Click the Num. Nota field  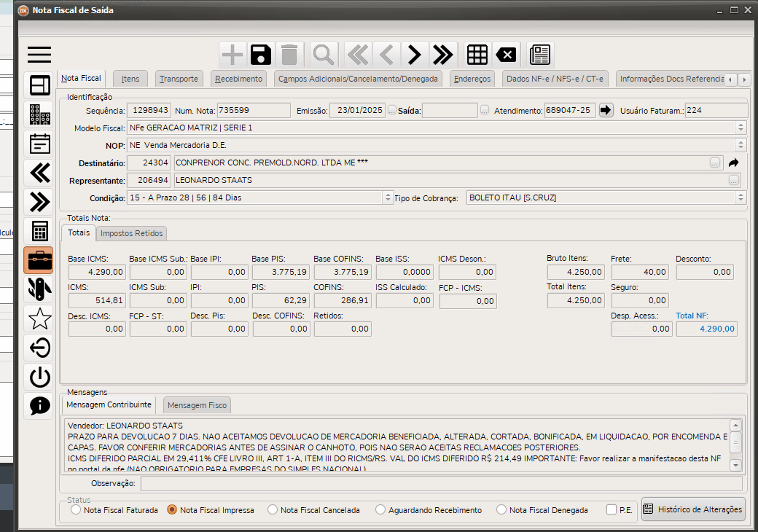coord(254,110)
